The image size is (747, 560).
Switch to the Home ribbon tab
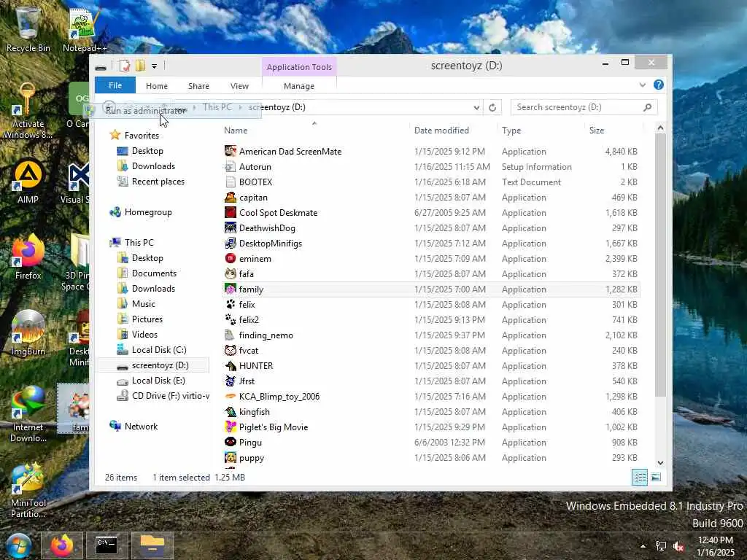point(157,86)
